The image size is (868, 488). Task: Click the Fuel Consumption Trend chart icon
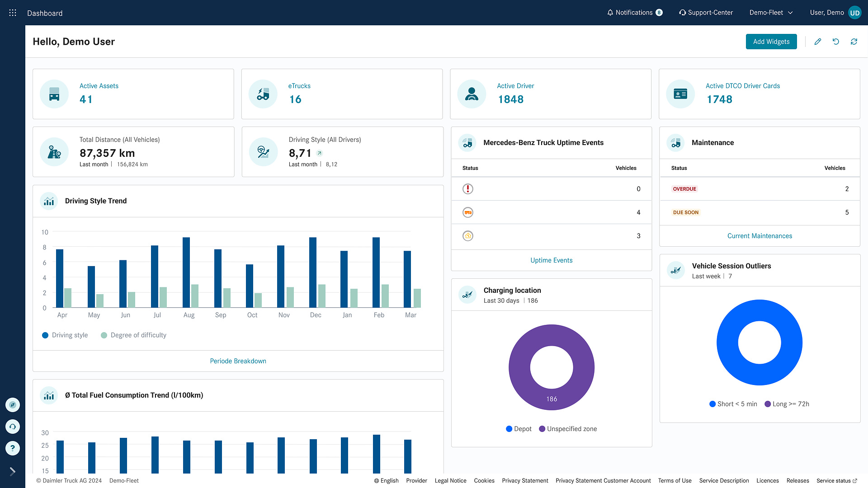pyautogui.click(x=49, y=395)
